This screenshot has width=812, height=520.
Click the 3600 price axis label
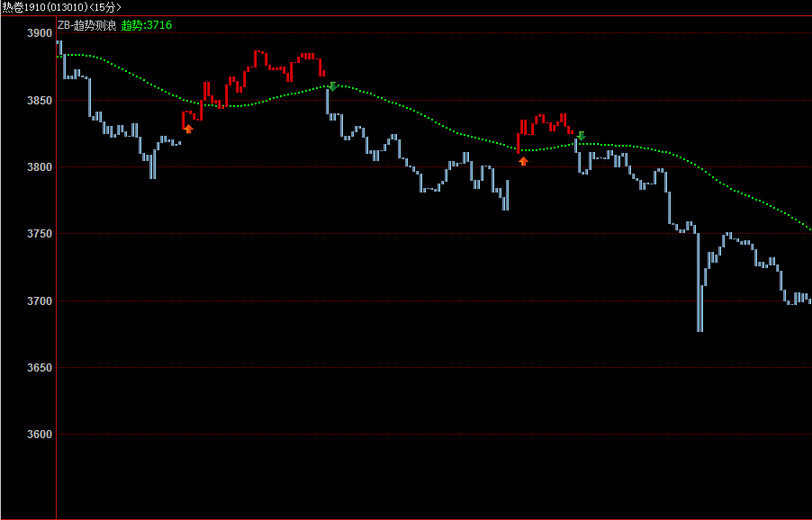click(40, 435)
